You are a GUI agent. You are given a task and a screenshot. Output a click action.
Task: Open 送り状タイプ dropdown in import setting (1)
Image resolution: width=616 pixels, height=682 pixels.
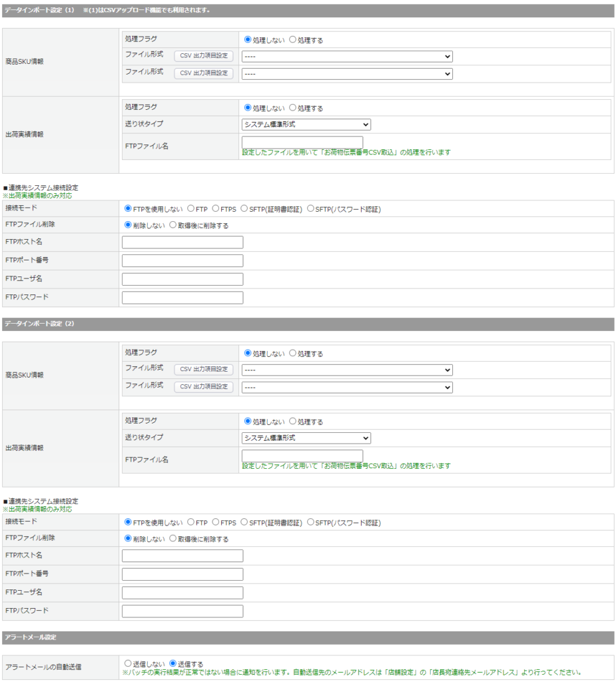tap(306, 125)
